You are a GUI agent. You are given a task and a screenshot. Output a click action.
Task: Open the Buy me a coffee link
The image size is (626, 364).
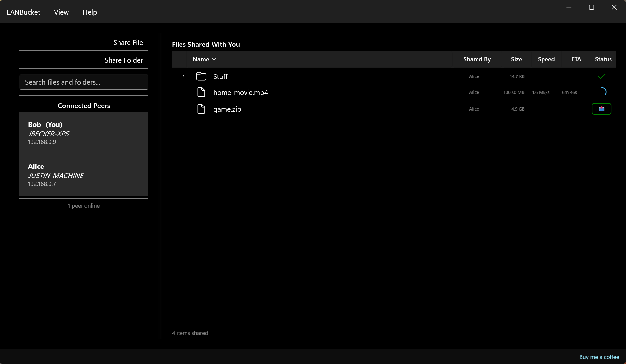click(599, 357)
